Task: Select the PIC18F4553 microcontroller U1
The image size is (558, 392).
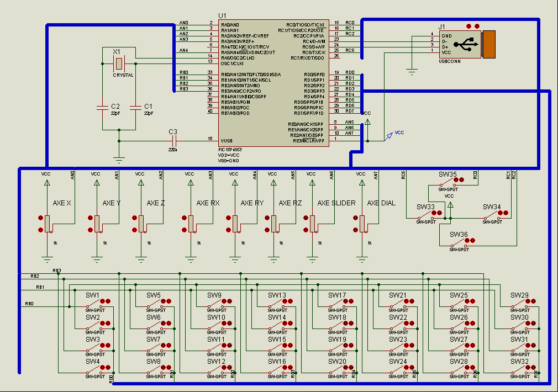Action: tap(273, 83)
